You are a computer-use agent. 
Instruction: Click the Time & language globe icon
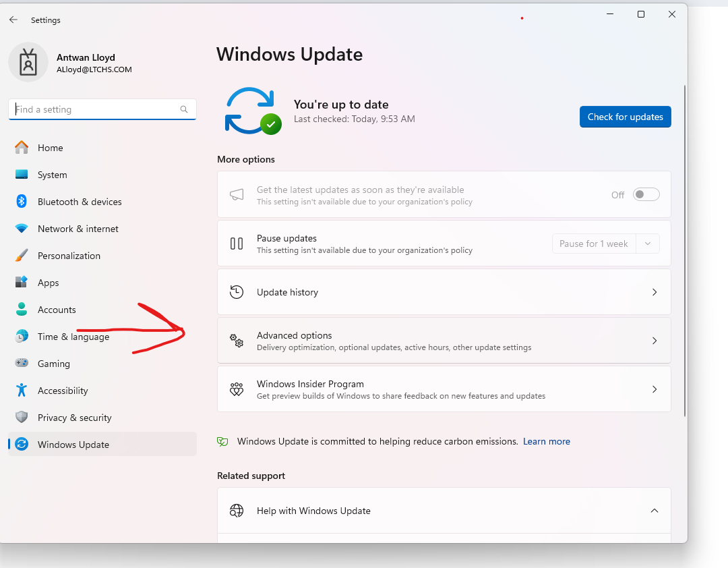[22, 336]
